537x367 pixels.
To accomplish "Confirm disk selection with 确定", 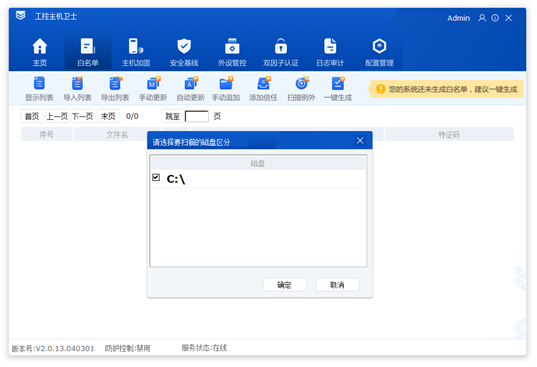I will [x=284, y=285].
